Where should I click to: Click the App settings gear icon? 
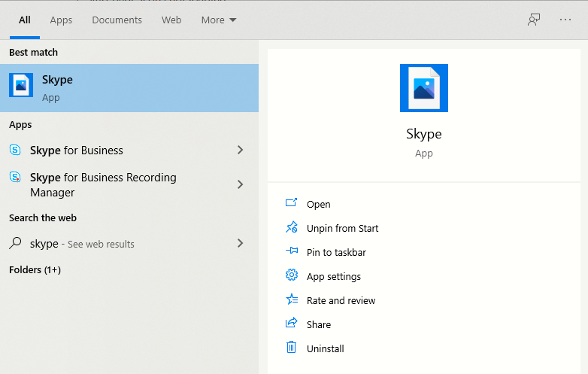pyautogui.click(x=292, y=275)
